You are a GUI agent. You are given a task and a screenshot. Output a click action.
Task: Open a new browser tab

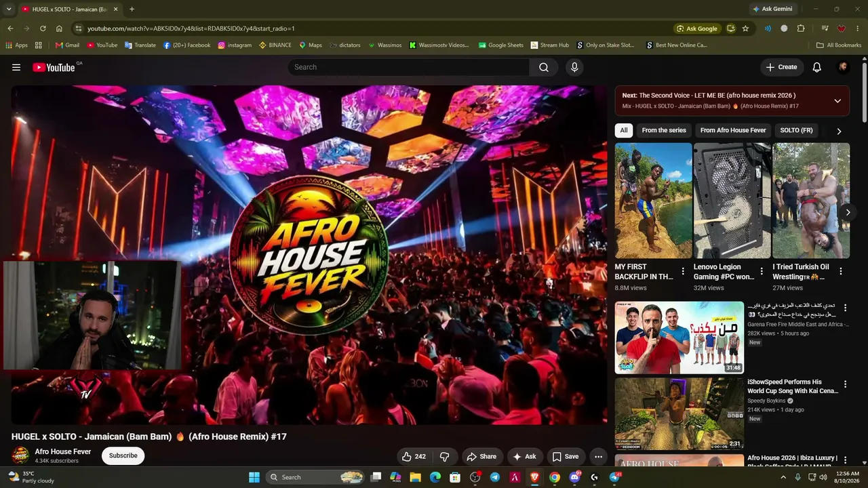tap(132, 9)
